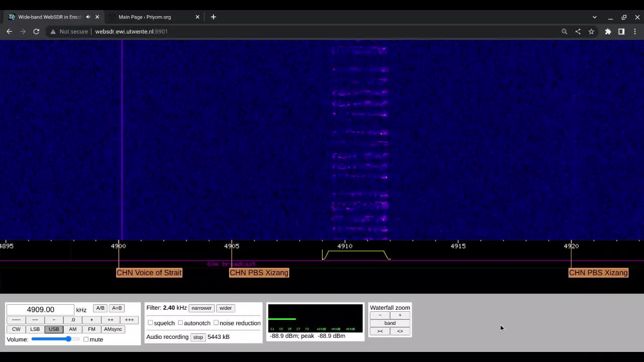Viewport: 644px width, 362px height.
Task: Stop the audio recording
Action: (x=198, y=337)
